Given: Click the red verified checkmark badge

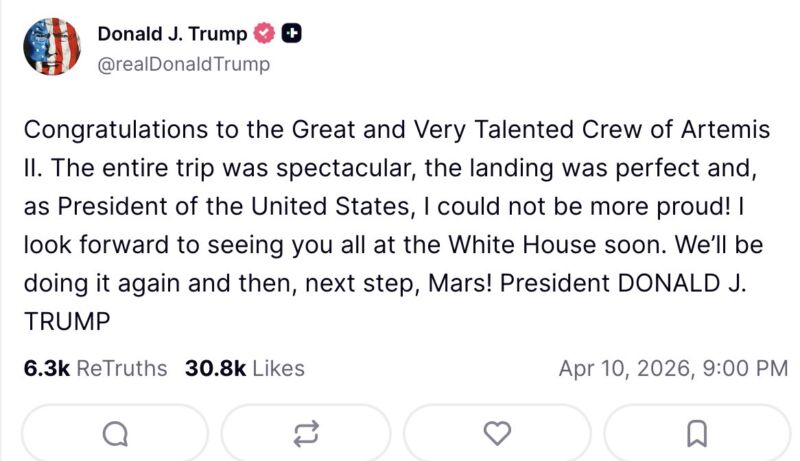Looking at the screenshot, I should pyautogui.click(x=264, y=34).
